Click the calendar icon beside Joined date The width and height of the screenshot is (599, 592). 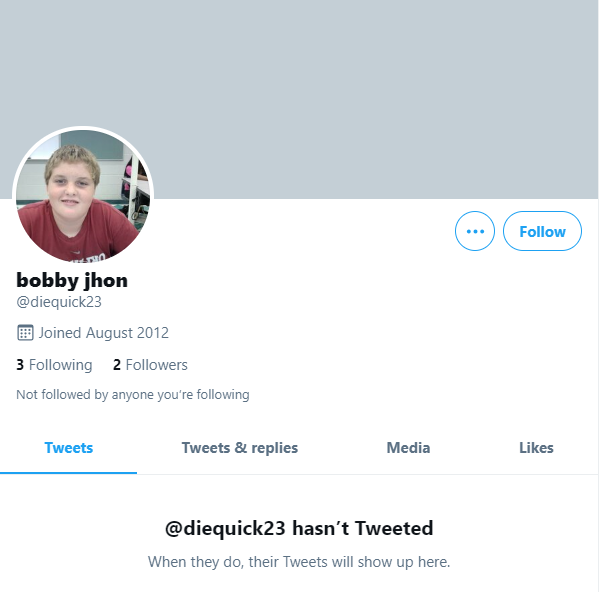coord(25,333)
